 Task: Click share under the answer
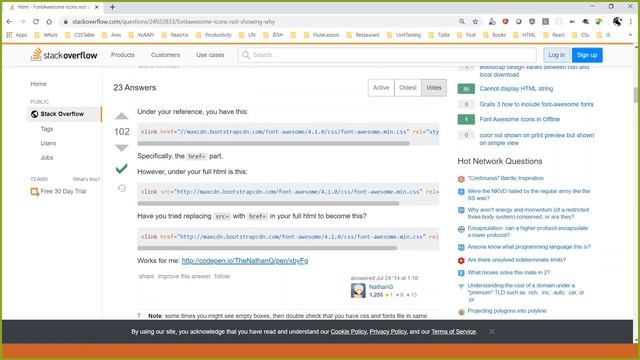pos(147,276)
